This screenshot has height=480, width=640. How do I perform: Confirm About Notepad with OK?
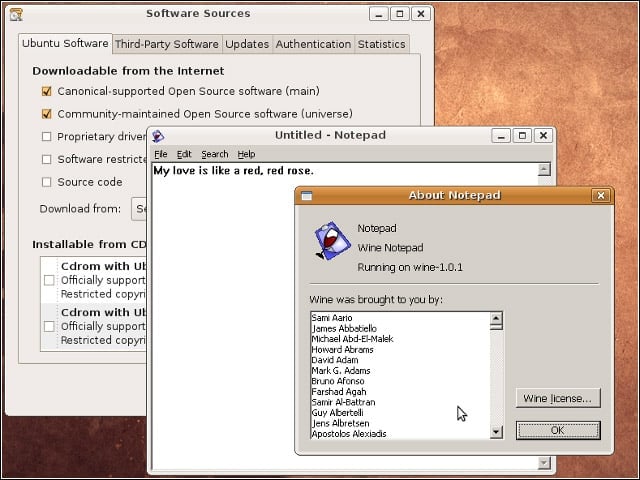tap(558, 430)
